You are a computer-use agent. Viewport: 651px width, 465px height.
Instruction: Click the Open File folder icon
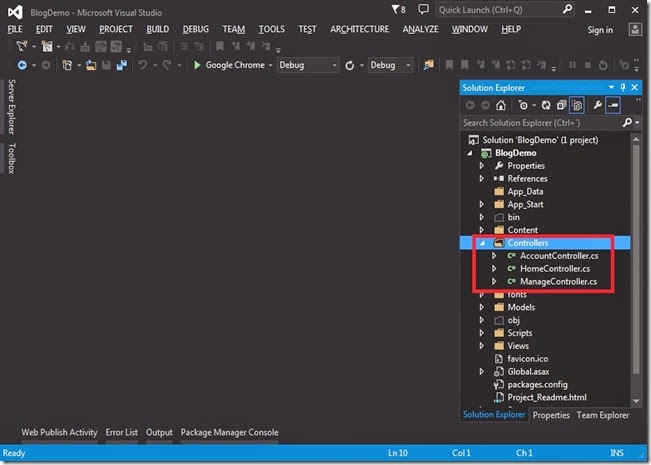coord(91,65)
